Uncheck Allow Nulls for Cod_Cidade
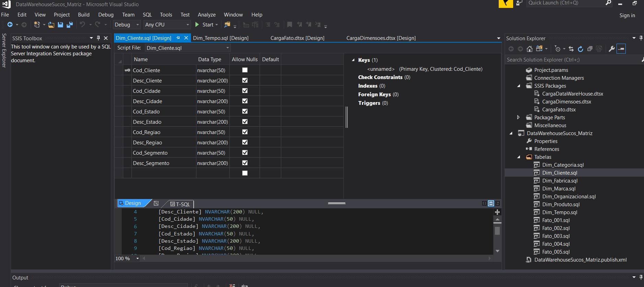The width and height of the screenshot is (644, 287). click(x=245, y=91)
